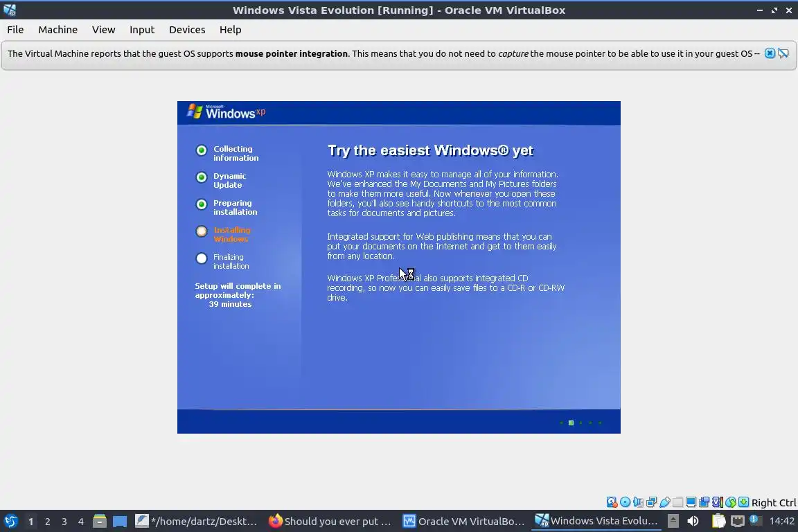Open the LXQt application menu icon
The height and width of the screenshot is (532, 798).
click(x=10, y=521)
